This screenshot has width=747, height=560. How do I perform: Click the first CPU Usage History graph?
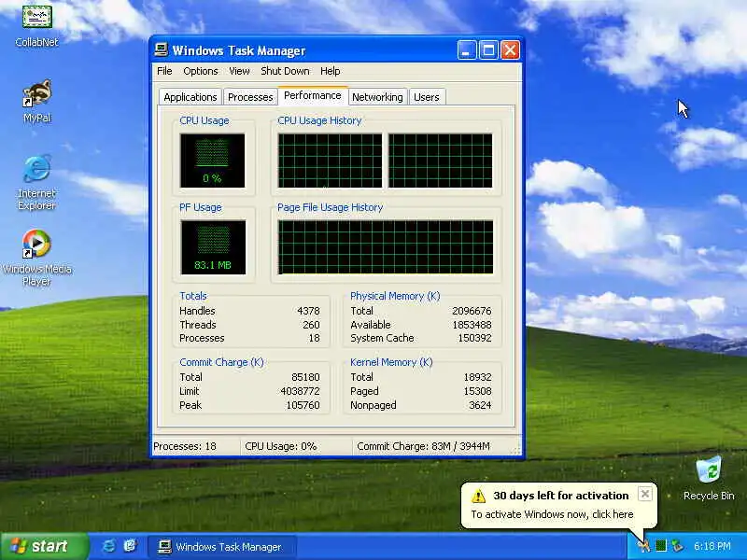(x=330, y=161)
